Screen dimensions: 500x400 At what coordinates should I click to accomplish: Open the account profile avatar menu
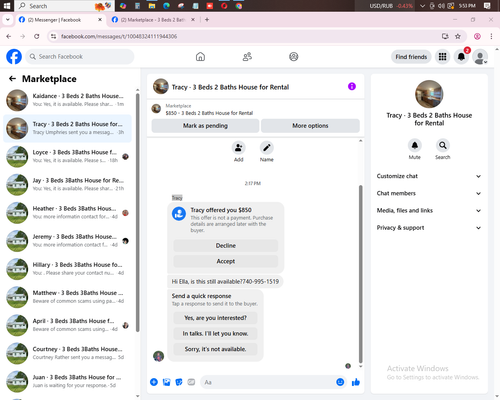480,57
